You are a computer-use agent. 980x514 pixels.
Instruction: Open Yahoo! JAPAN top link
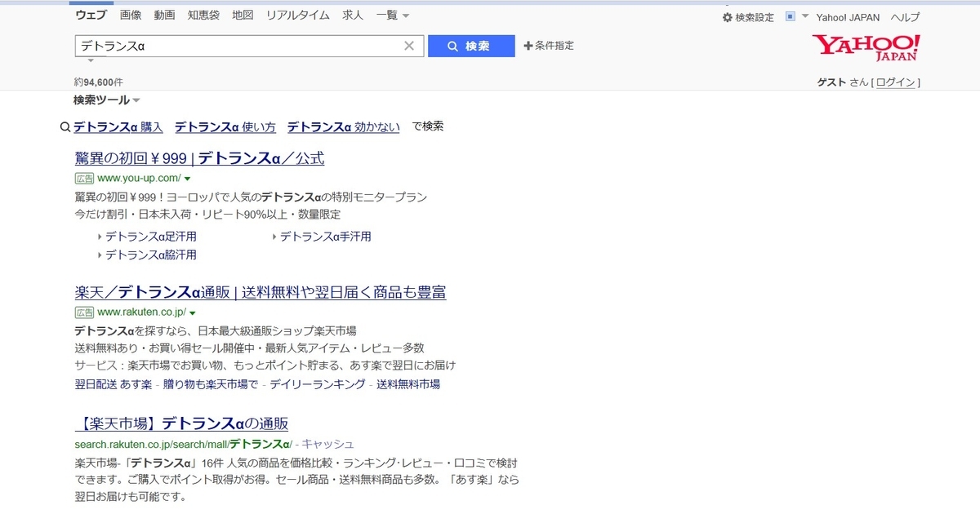tap(848, 17)
